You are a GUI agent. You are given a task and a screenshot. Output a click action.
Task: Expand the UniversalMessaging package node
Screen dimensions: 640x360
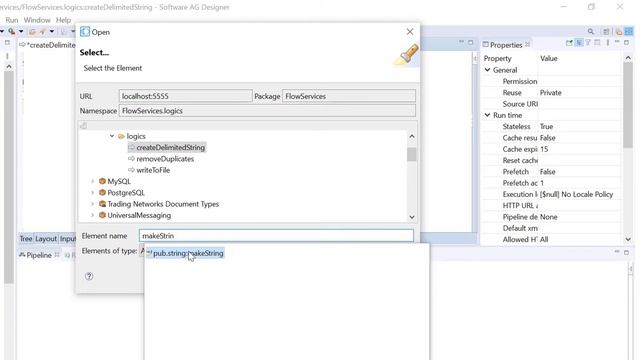[93, 215]
